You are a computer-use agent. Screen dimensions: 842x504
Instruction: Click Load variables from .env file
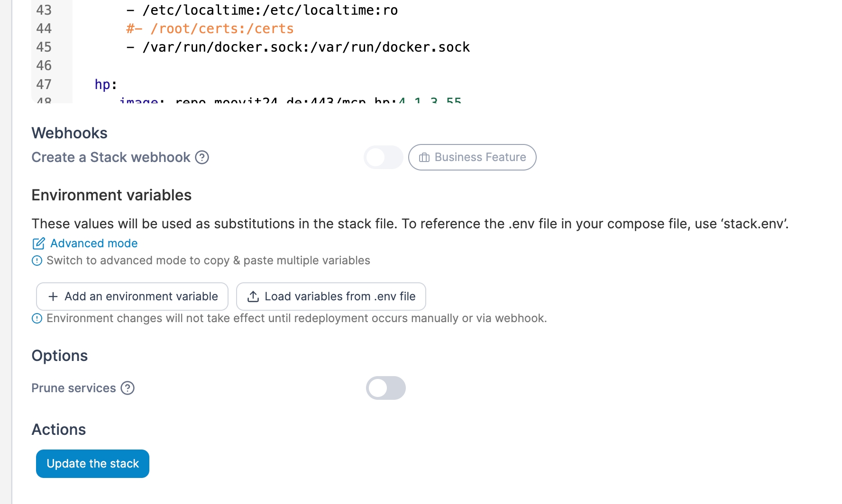click(331, 297)
